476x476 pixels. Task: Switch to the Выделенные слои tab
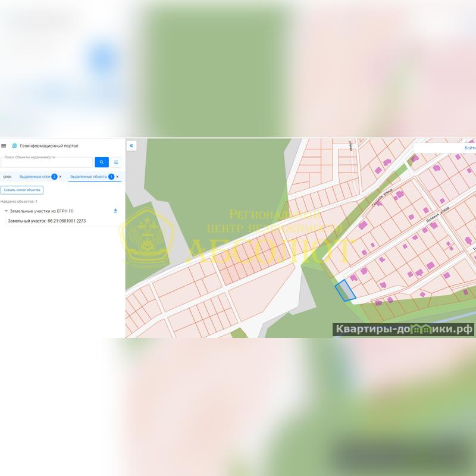click(x=35, y=177)
